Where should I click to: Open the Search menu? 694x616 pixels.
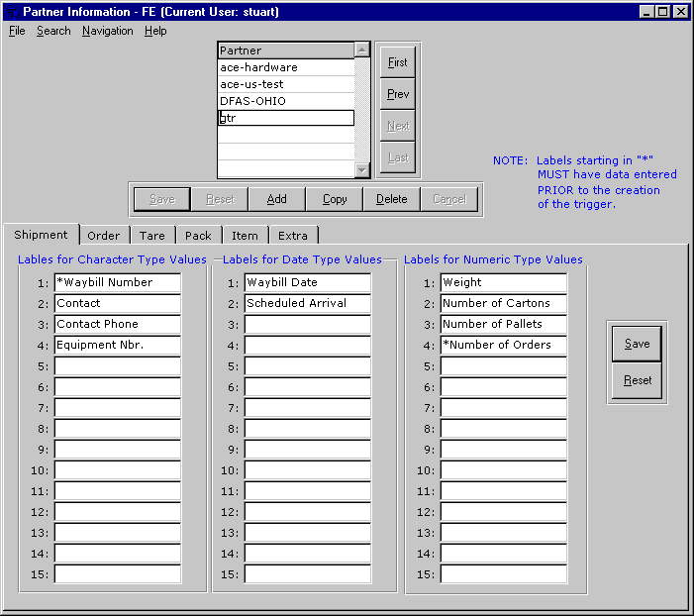tap(53, 31)
